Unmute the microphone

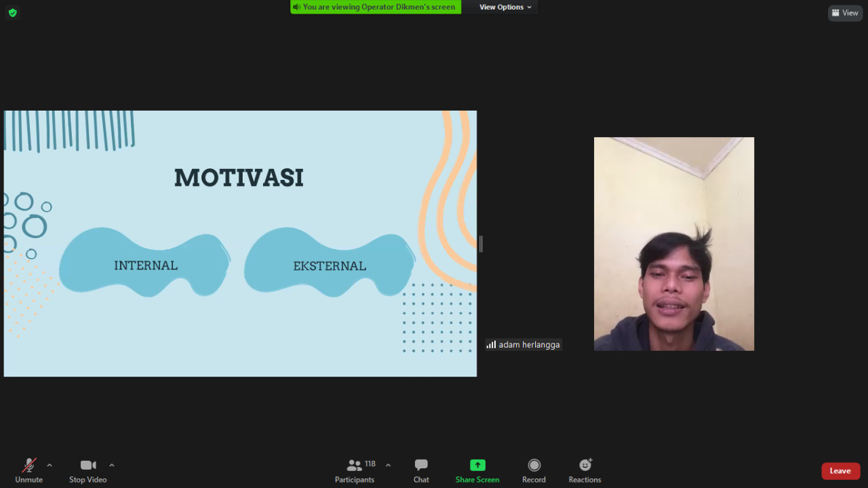click(x=28, y=470)
